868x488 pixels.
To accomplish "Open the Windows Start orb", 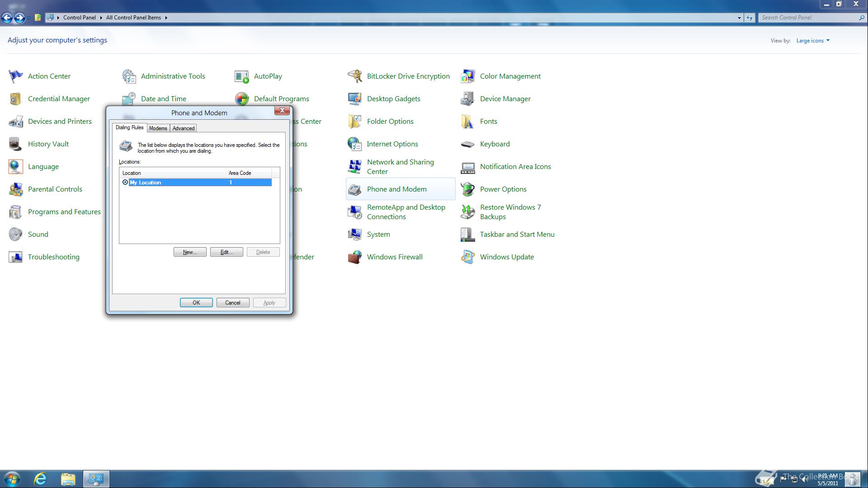I will 12,479.
